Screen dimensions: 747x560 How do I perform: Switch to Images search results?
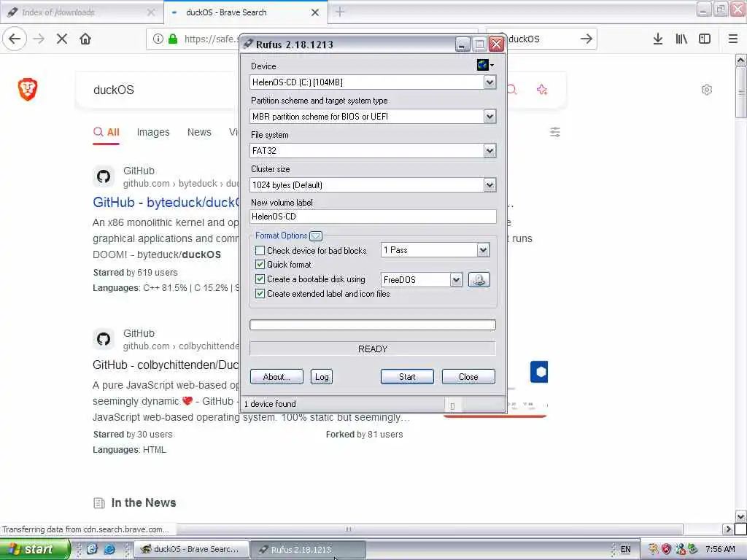(153, 133)
